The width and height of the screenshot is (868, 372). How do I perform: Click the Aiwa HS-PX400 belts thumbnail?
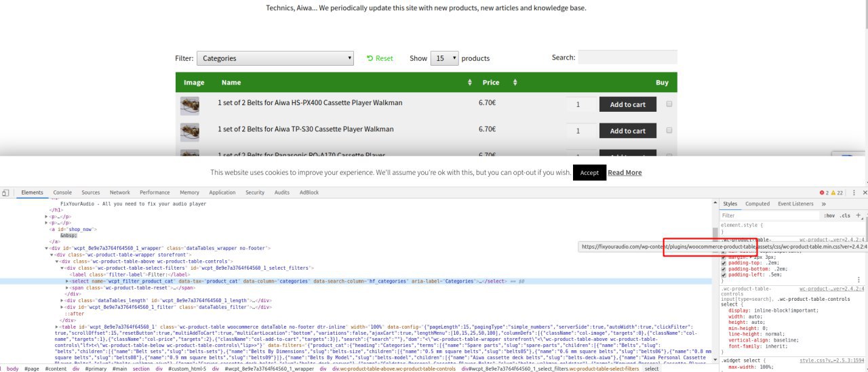(189, 105)
